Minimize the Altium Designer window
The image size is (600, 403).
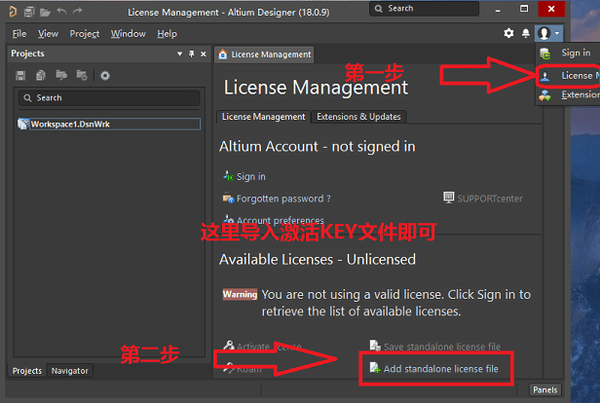[x=497, y=10]
